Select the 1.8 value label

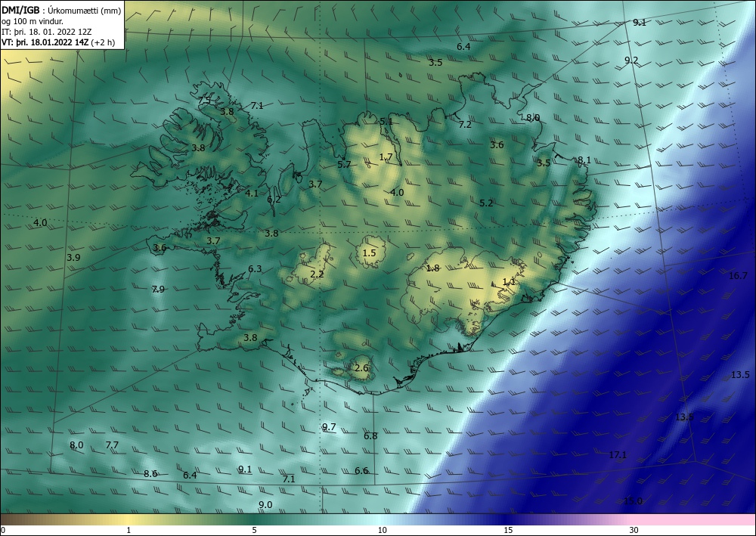click(x=432, y=268)
